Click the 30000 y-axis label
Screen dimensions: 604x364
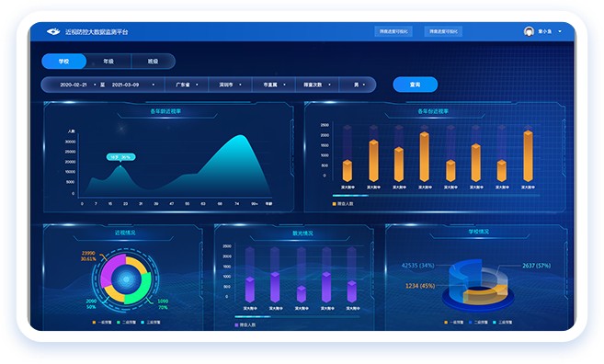[x=70, y=142]
